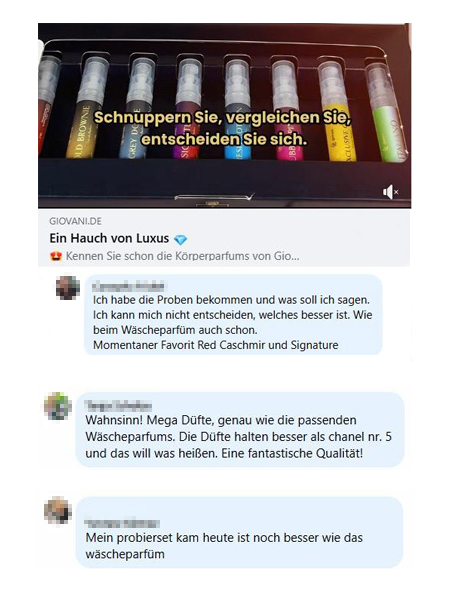Open the 'Ein Hauch von Luxus' headline

(109, 238)
